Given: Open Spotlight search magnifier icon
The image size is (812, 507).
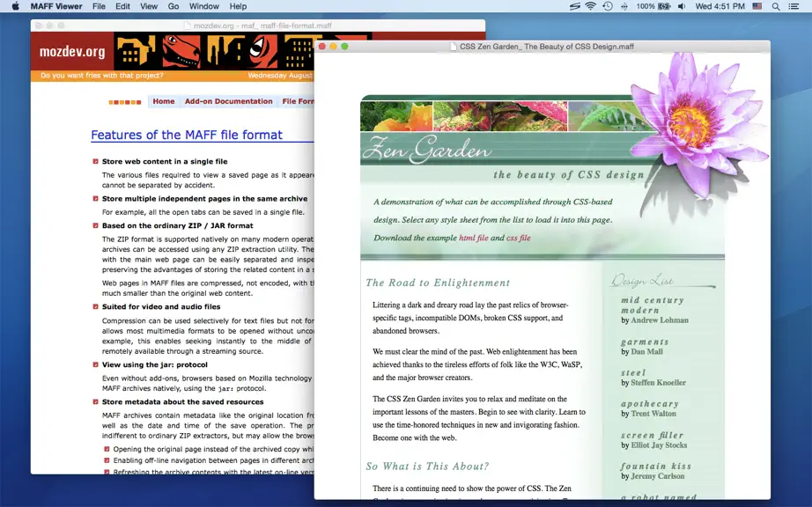Looking at the screenshot, I should coord(776,6).
